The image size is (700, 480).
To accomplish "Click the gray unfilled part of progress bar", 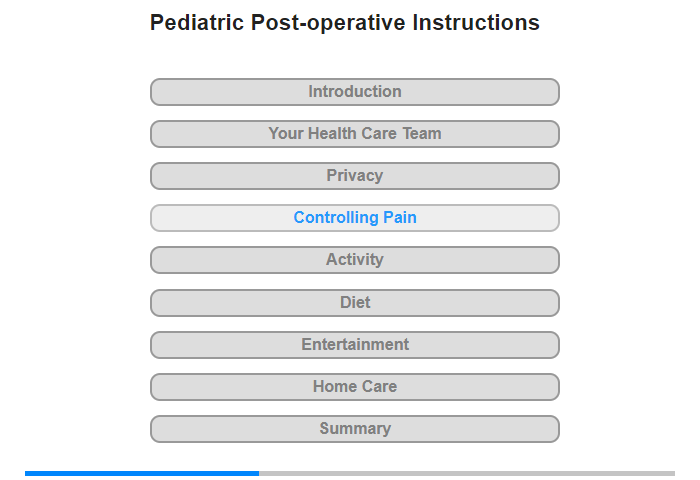I will pos(467,473).
